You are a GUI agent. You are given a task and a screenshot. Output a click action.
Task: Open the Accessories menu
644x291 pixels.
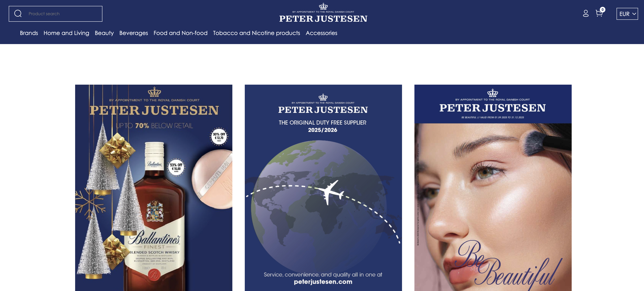[321, 33]
